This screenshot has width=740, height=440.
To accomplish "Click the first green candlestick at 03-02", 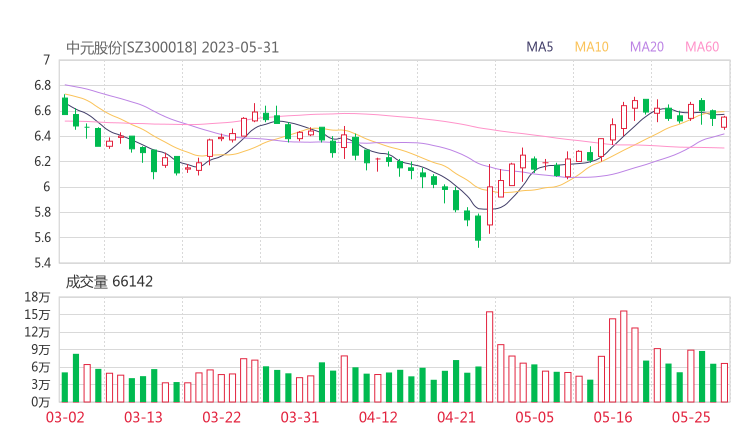I will (65, 106).
